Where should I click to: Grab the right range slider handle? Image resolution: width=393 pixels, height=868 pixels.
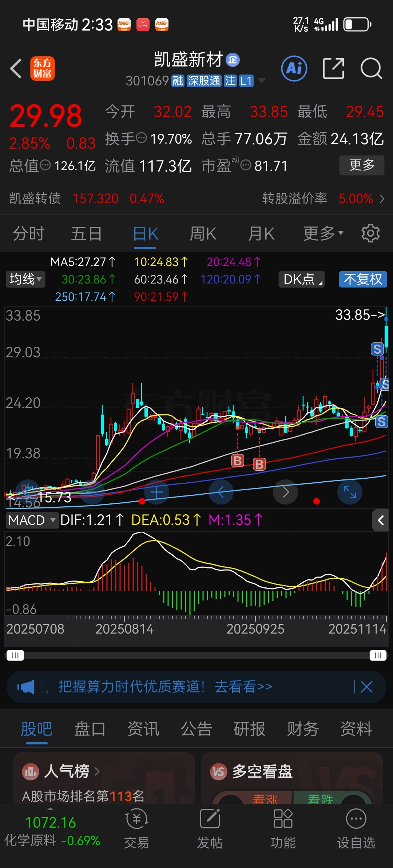[x=378, y=655]
